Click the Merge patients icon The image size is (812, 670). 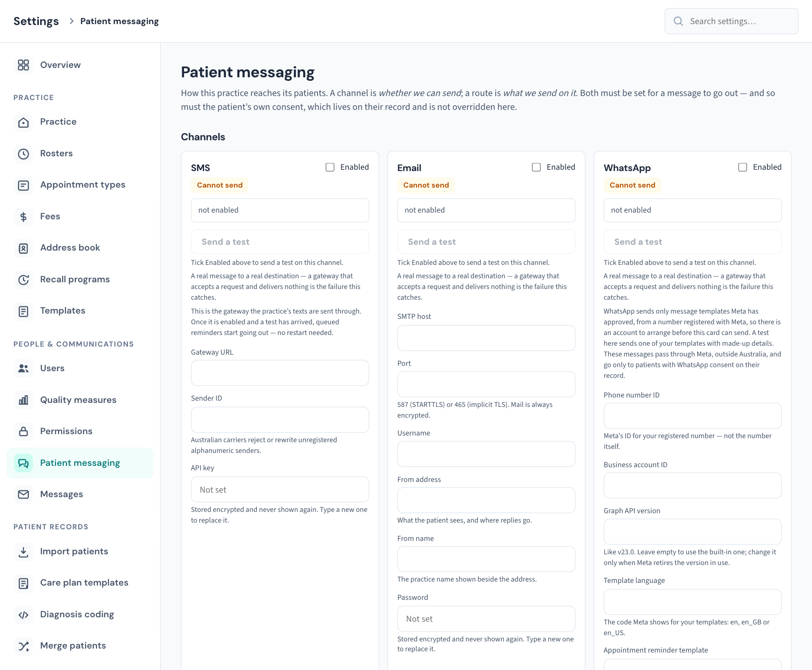[x=23, y=646]
